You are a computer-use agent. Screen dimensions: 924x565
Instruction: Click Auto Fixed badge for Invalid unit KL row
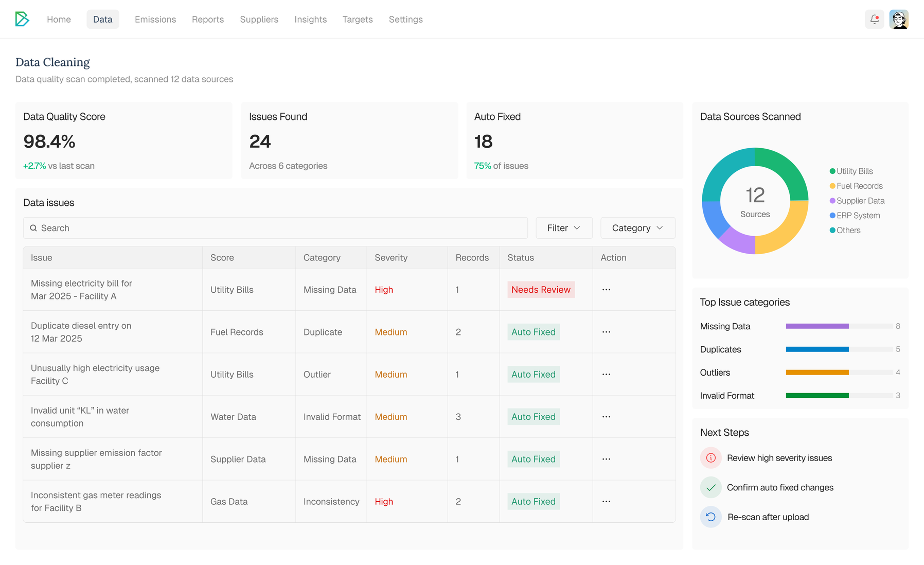tap(534, 417)
